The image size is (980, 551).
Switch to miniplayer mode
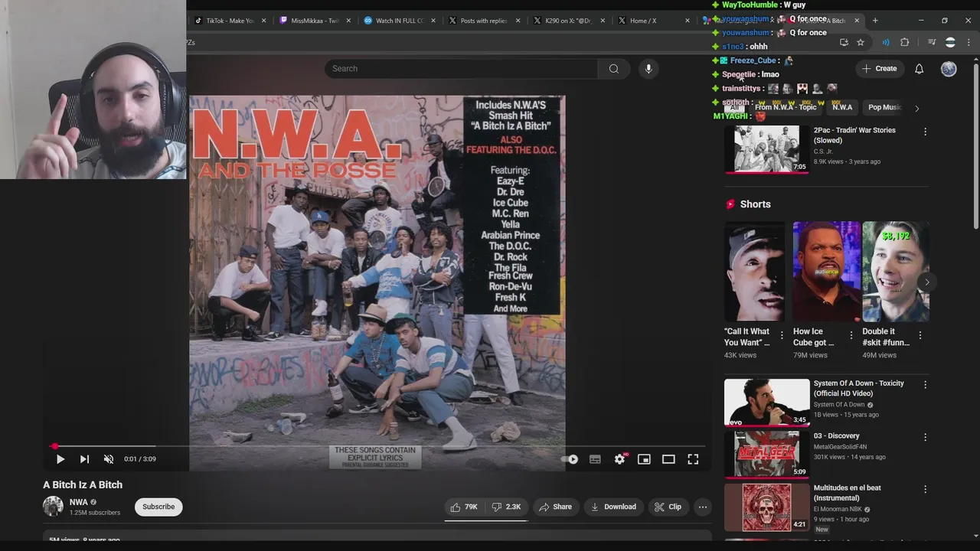(x=644, y=459)
